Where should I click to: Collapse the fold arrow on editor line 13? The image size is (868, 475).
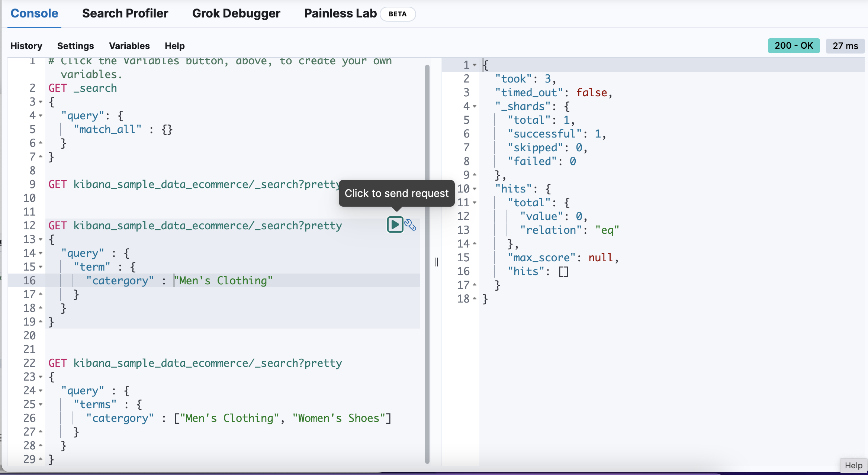tap(41, 239)
